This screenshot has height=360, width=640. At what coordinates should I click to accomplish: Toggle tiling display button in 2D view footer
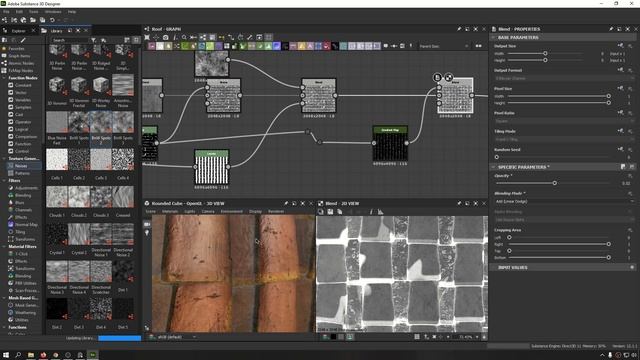[417, 337]
